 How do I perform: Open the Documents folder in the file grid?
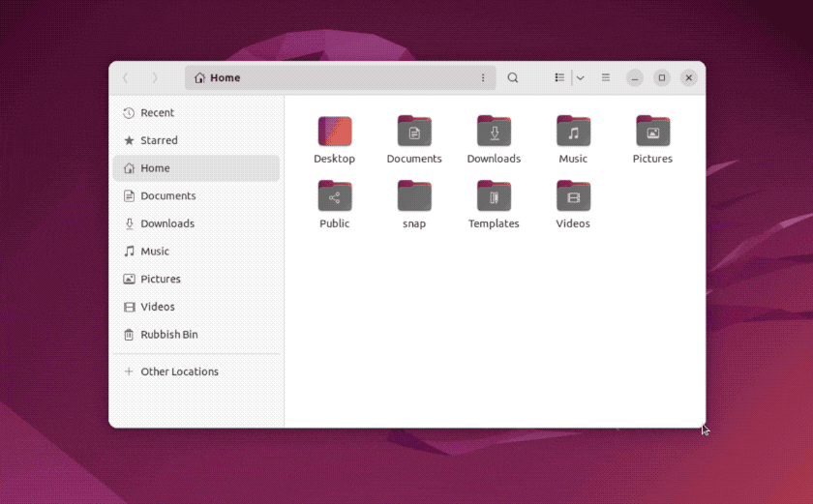414,131
